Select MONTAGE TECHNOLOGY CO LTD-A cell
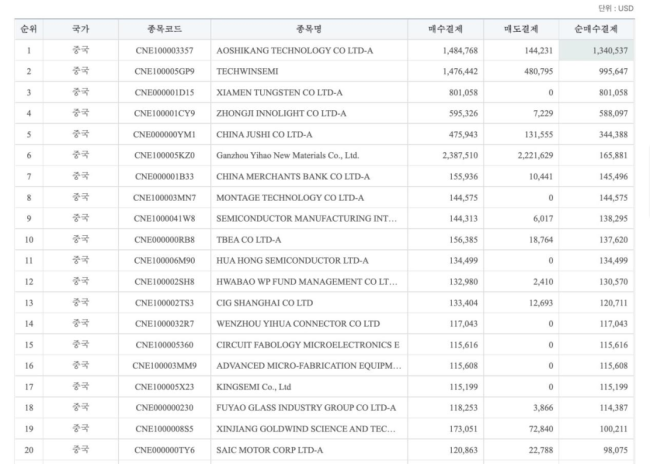Image resolution: width=650 pixels, height=464 pixels. click(309, 198)
